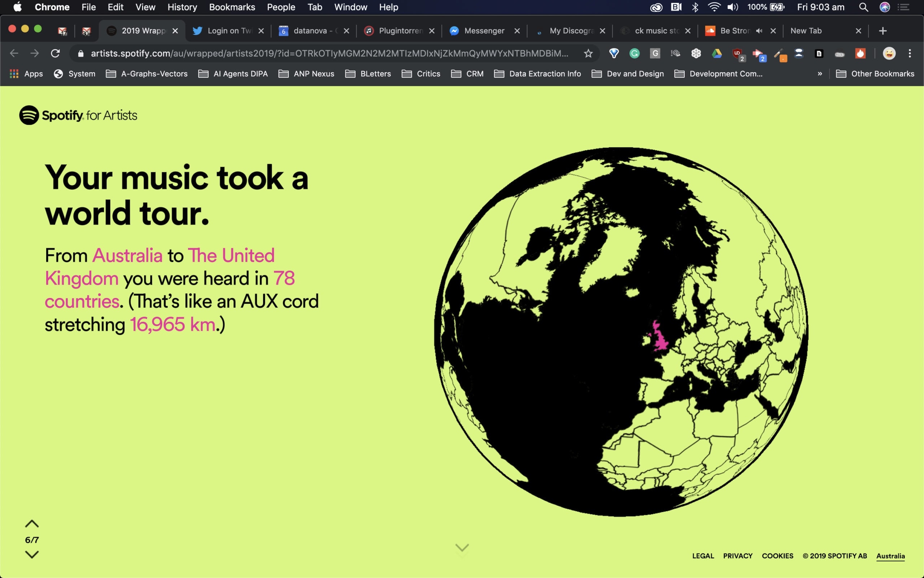Screen dimensions: 924x578
Task: Open the uBlock Origin extension
Action: pos(738,54)
